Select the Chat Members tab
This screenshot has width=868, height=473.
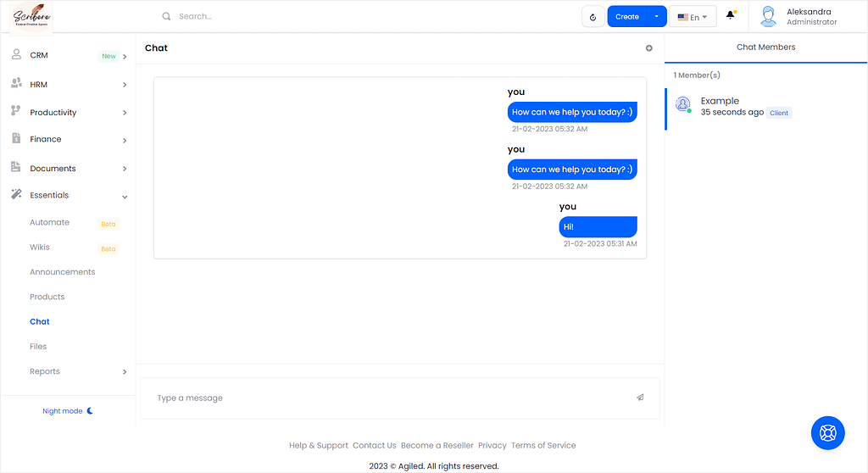pyautogui.click(x=765, y=47)
